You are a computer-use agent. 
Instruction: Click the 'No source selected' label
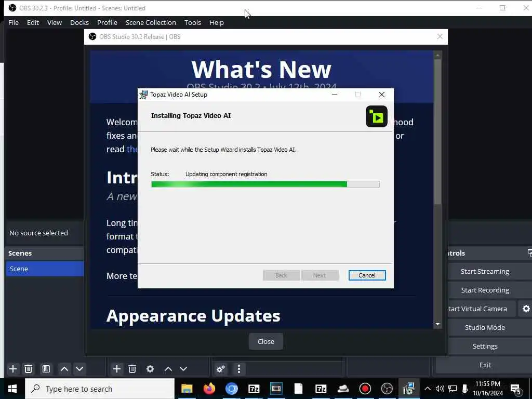click(38, 233)
